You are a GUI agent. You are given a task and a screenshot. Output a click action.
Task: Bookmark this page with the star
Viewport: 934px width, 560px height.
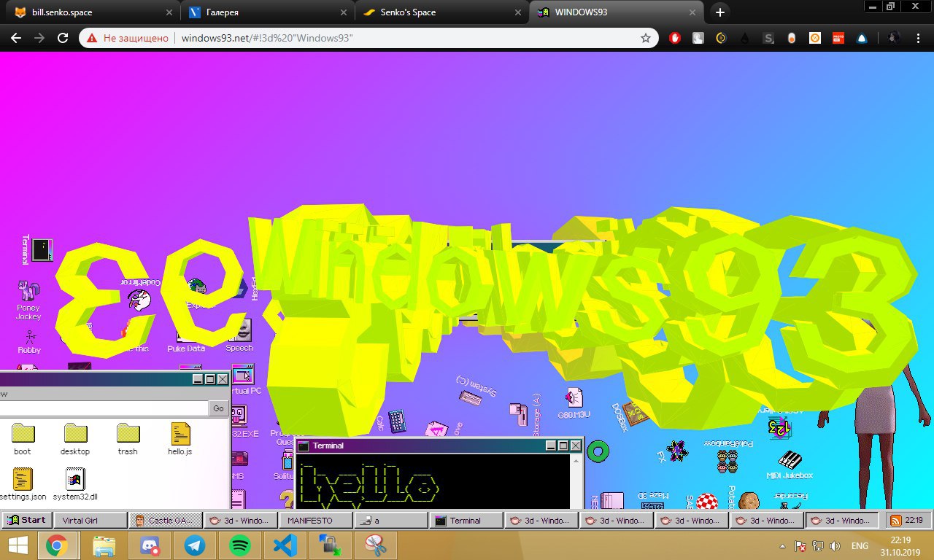(645, 38)
